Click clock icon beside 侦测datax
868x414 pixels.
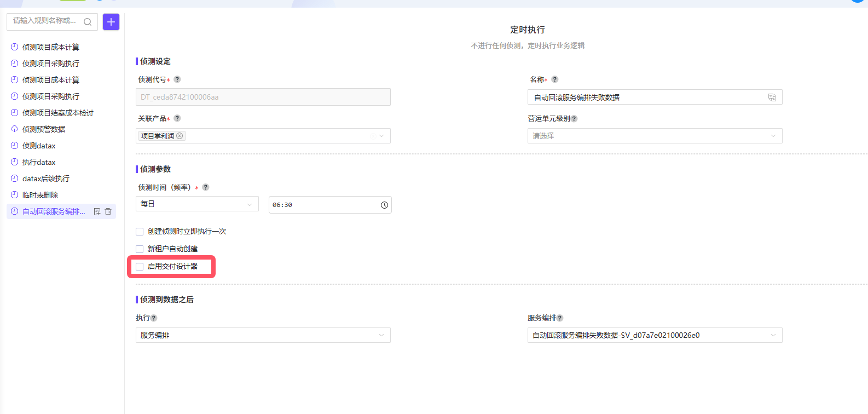coord(15,146)
